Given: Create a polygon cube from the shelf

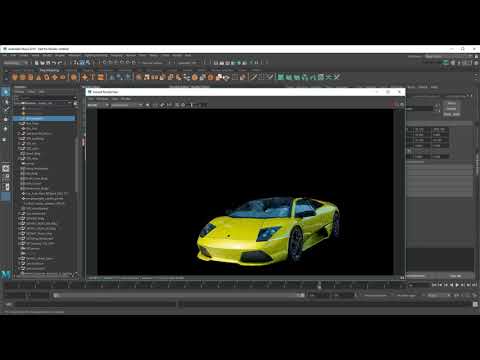Looking at the screenshot, I should tap(22, 77).
